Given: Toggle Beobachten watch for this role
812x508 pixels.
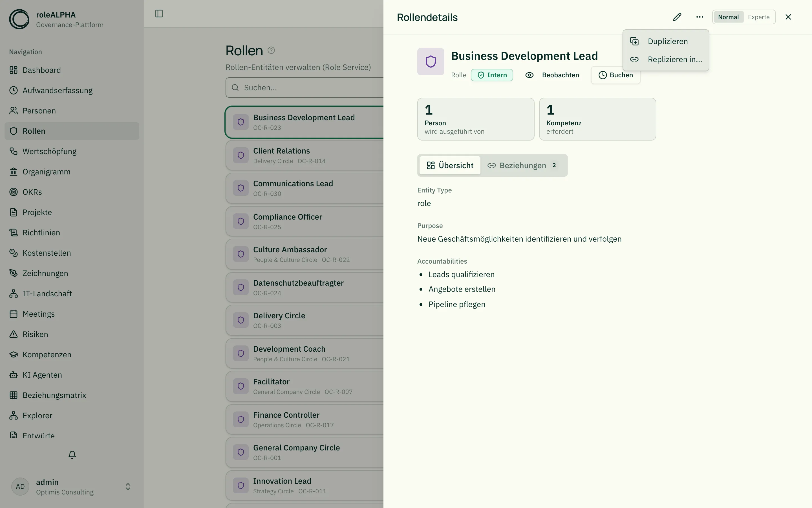Looking at the screenshot, I should (552, 75).
